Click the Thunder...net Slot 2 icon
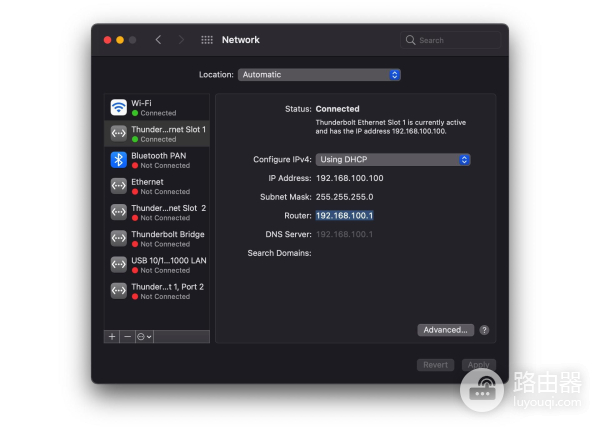Viewport: 600px width, 430px height. point(119,212)
